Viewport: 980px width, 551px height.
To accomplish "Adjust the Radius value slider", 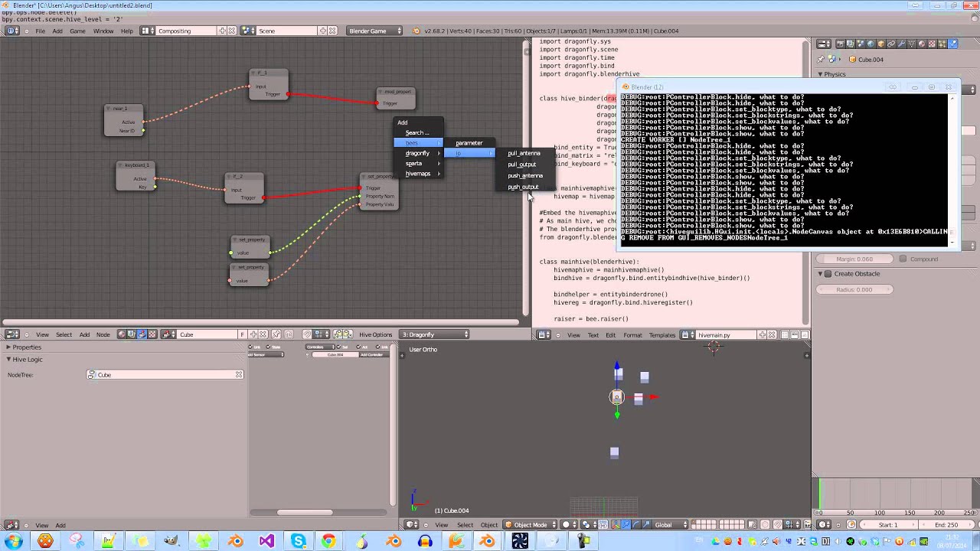I will (854, 289).
